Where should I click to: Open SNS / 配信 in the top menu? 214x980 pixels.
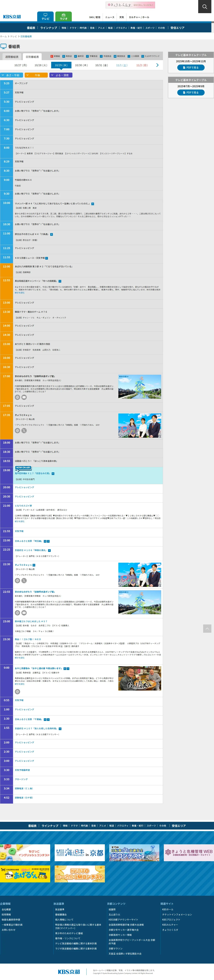pos(95,17)
